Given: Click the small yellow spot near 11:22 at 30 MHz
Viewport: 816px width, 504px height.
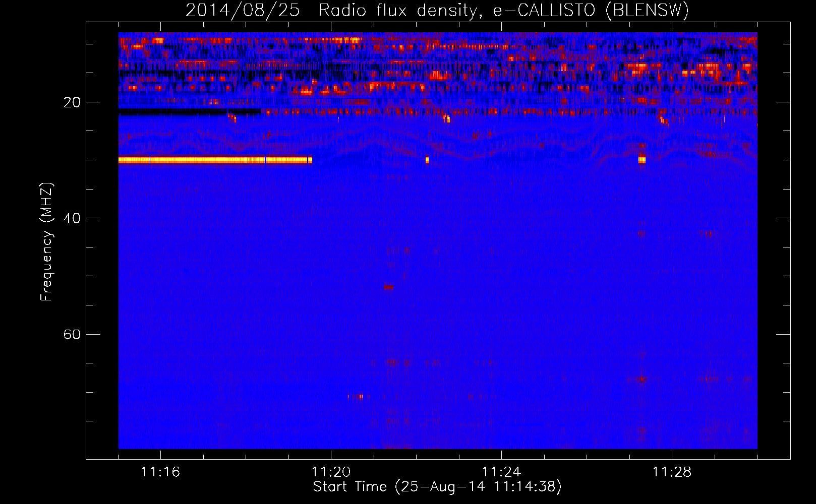Looking at the screenshot, I should point(427,160).
